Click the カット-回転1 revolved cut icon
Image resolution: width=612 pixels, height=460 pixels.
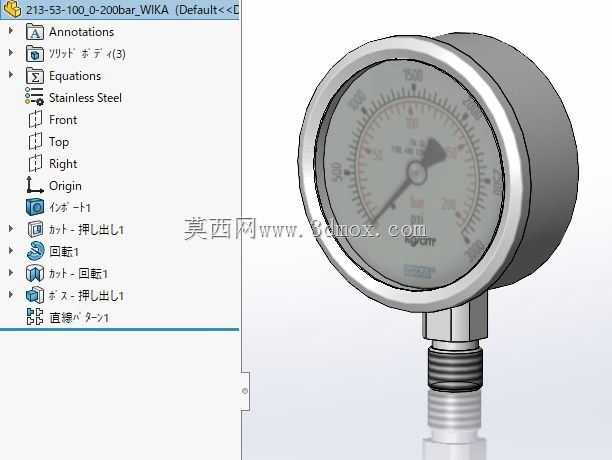tap(35, 273)
